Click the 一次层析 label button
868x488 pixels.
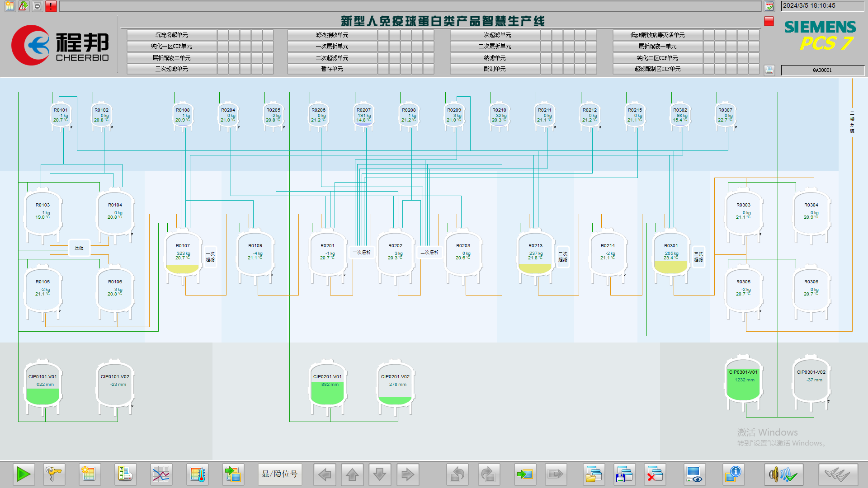click(x=361, y=252)
